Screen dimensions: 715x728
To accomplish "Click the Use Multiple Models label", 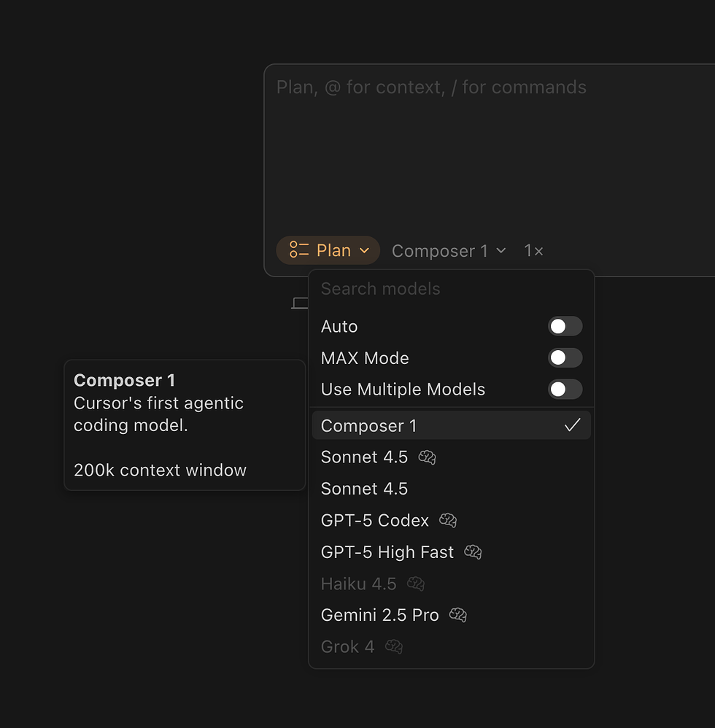I will click(x=403, y=389).
